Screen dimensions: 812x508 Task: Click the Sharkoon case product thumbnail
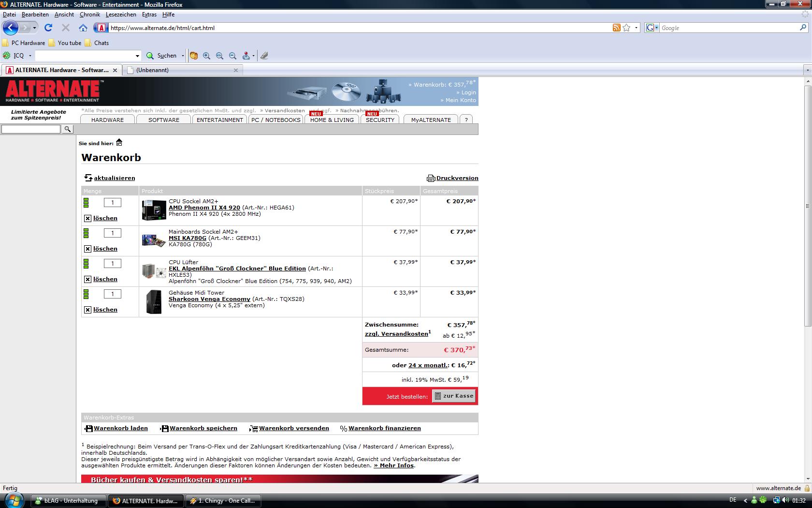(x=154, y=301)
